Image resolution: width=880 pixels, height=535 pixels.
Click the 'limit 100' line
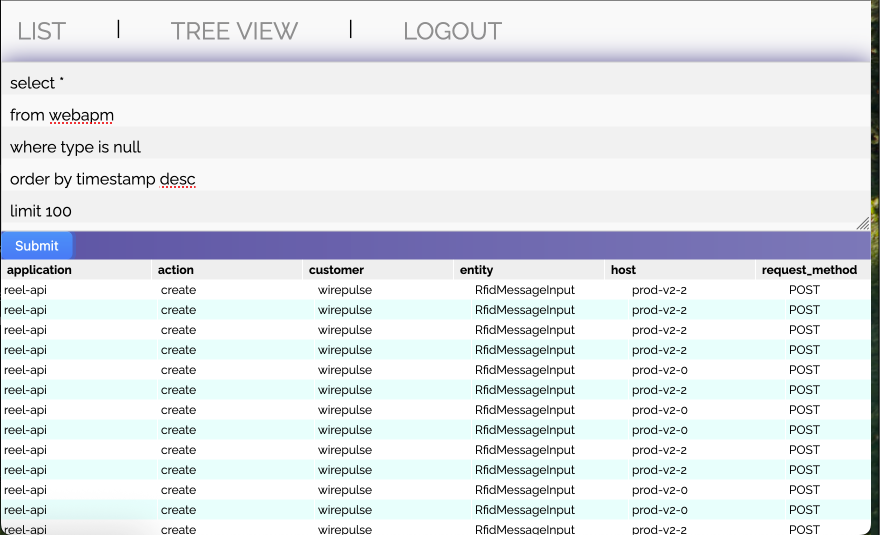click(40, 211)
